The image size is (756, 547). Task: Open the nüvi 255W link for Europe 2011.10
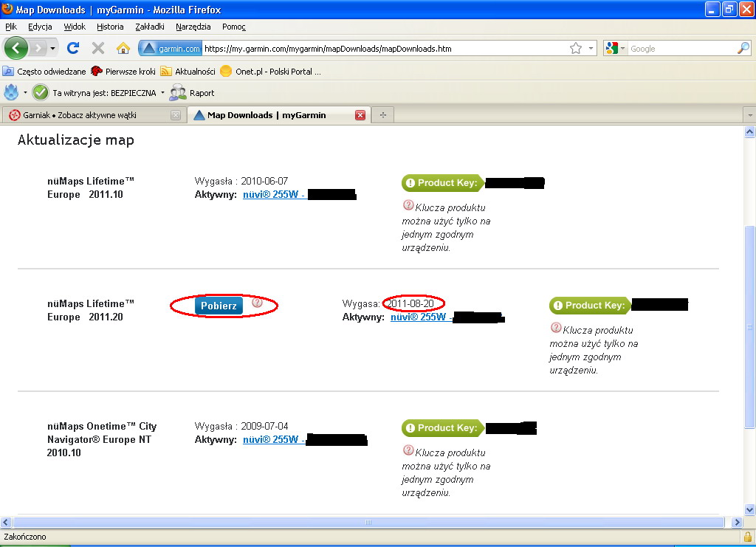tap(273, 195)
